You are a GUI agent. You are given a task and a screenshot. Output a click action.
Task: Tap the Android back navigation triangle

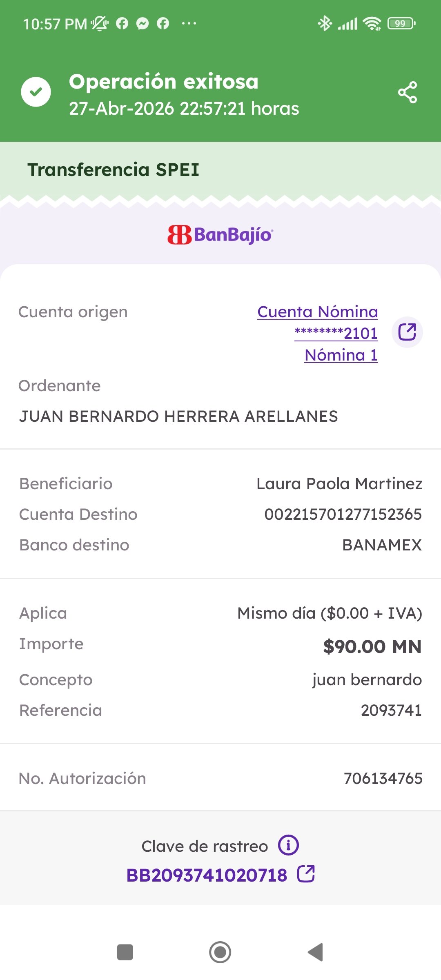pos(315,952)
